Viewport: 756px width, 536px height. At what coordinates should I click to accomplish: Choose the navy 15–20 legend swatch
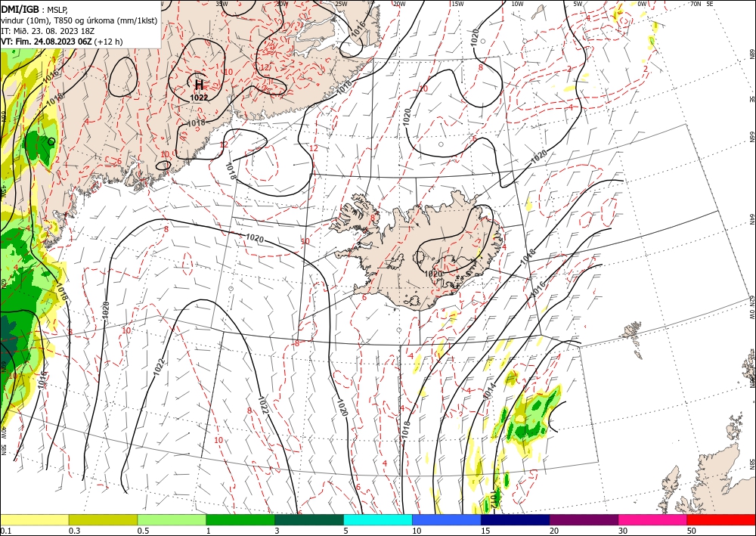pyautogui.click(x=516, y=520)
